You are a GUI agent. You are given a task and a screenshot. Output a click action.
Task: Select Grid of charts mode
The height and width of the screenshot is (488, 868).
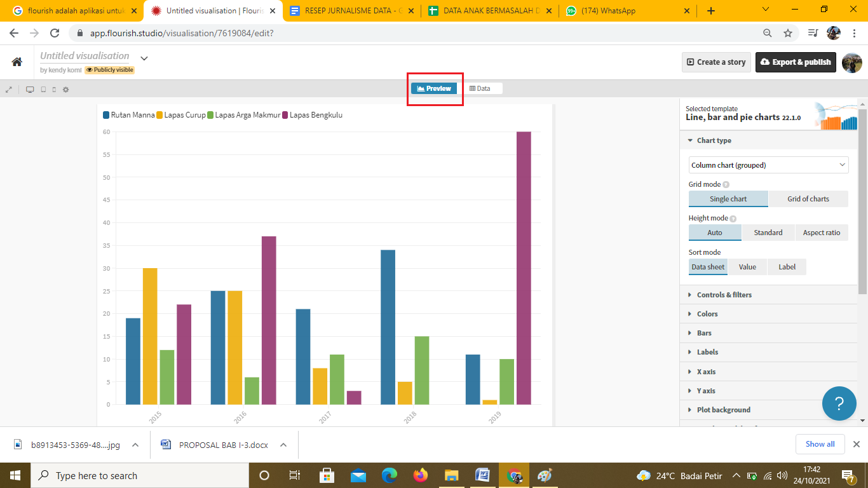(808, 199)
